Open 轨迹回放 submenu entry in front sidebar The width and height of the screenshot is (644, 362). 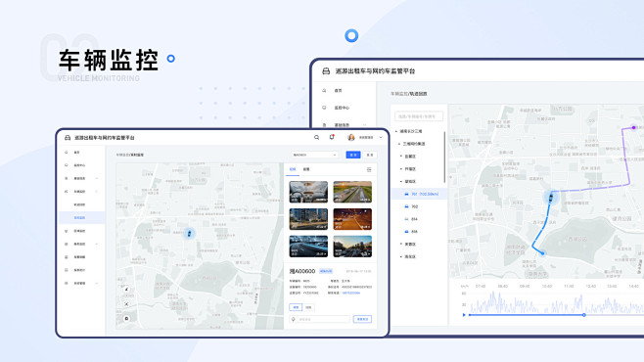[x=79, y=204]
